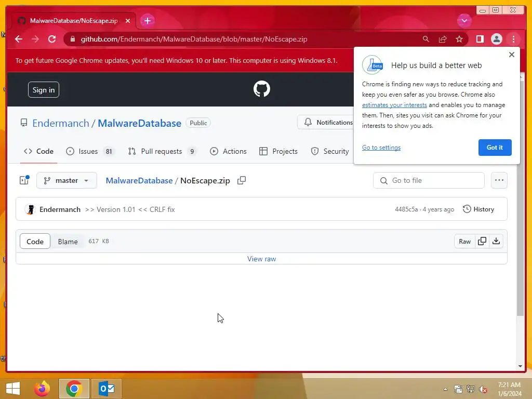Open the Chrome profile avatar
The width and height of the screenshot is (532, 399).
coord(496,39)
